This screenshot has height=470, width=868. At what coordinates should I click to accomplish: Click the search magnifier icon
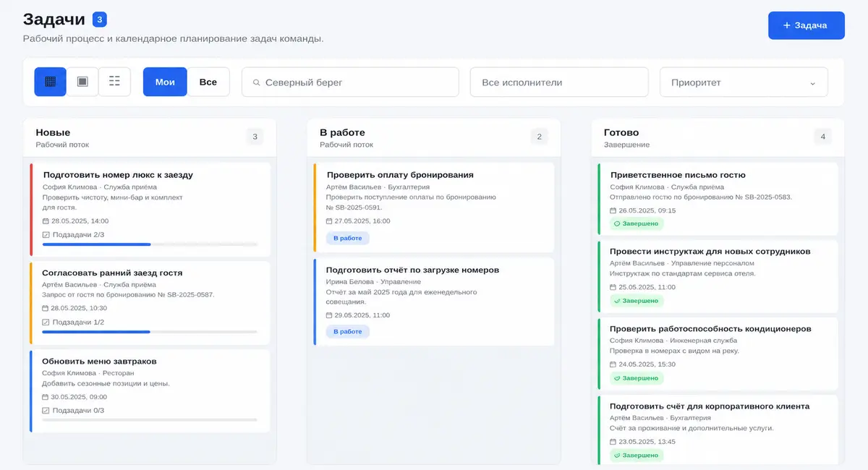pyautogui.click(x=256, y=82)
